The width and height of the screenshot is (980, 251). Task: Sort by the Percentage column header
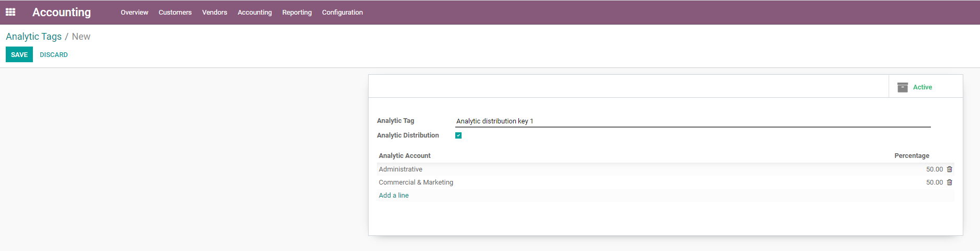coord(911,156)
